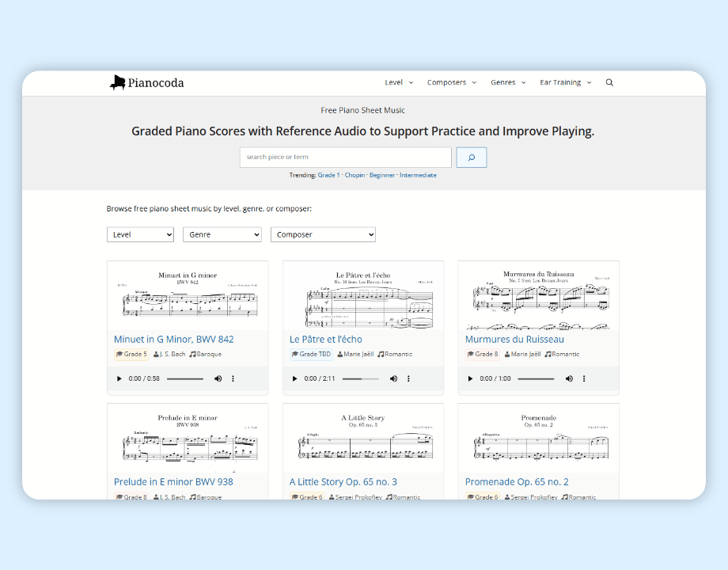Play the Murmures du Ruisseau audio

[471, 378]
